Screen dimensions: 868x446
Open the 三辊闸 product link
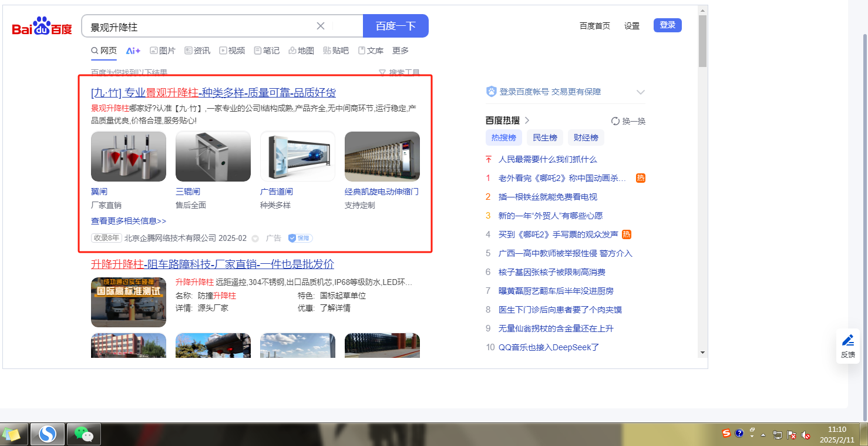pos(188,192)
